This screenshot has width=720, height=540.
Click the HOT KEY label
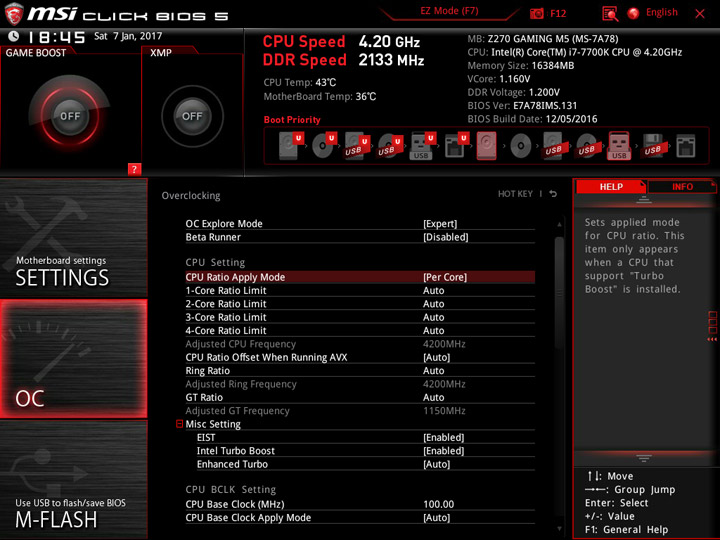[515, 194]
